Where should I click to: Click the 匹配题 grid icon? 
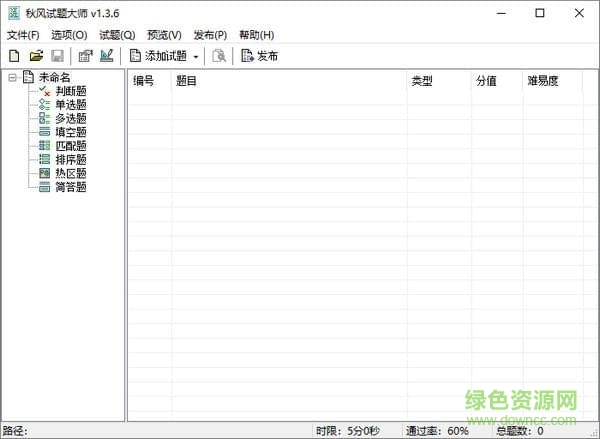tap(45, 145)
